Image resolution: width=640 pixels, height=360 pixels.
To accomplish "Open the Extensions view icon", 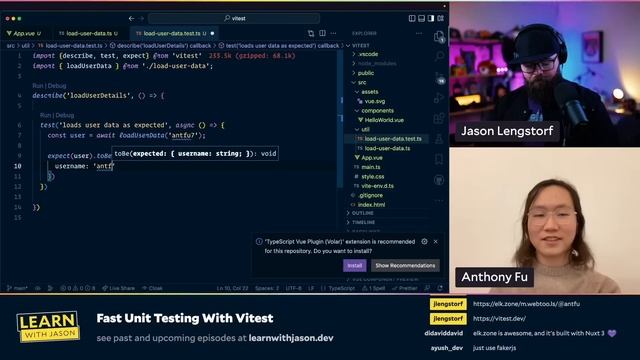I will point(439,118).
